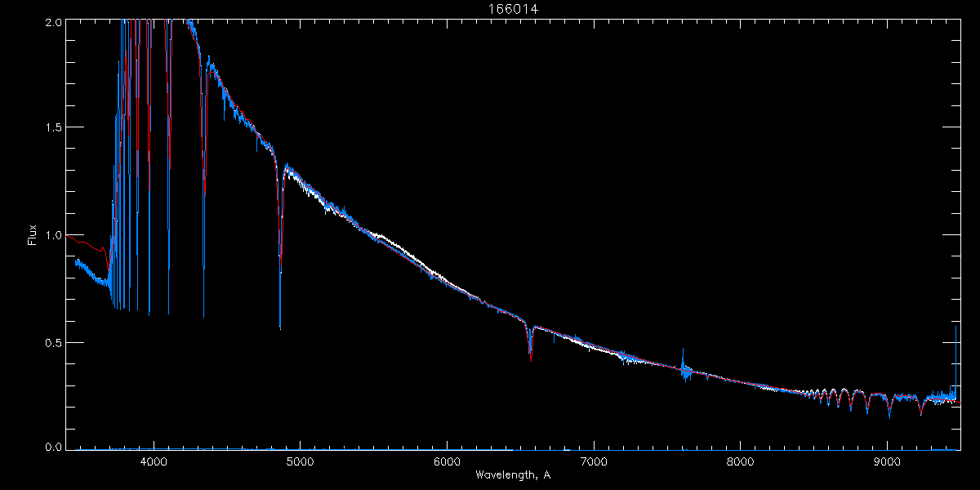Click the 6000 wavelength tick label
The width and height of the screenshot is (980, 490).
pos(447,462)
